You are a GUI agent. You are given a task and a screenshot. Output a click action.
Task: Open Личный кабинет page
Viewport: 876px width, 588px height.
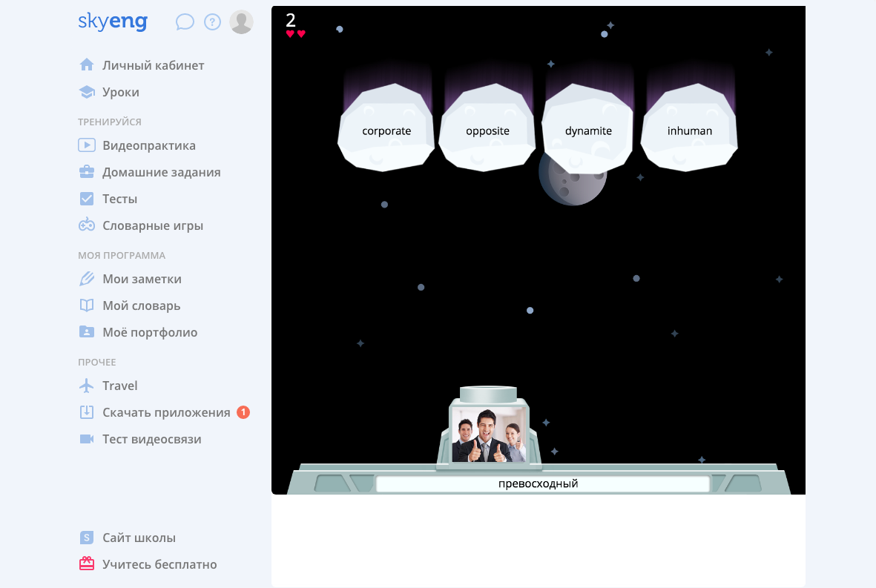(x=153, y=65)
